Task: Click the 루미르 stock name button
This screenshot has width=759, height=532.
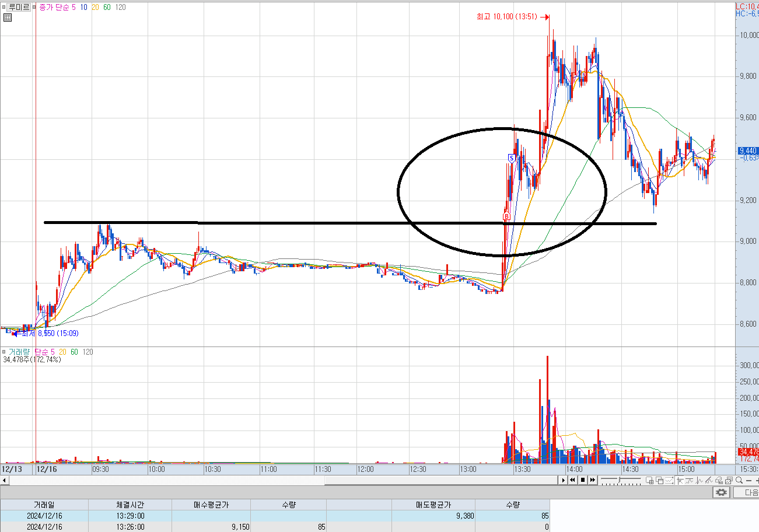Action: [x=19, y=7]
